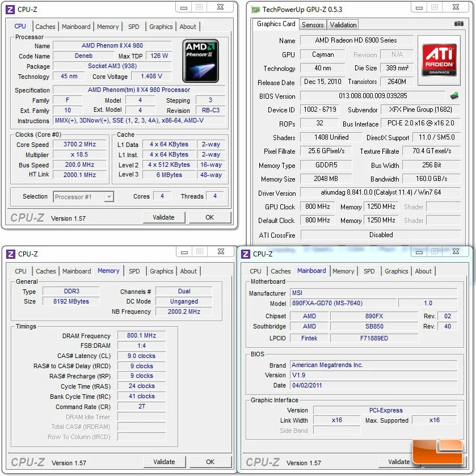Open Caches tab in the CPU-Z Mainboard window

click(x=280, y=271)
